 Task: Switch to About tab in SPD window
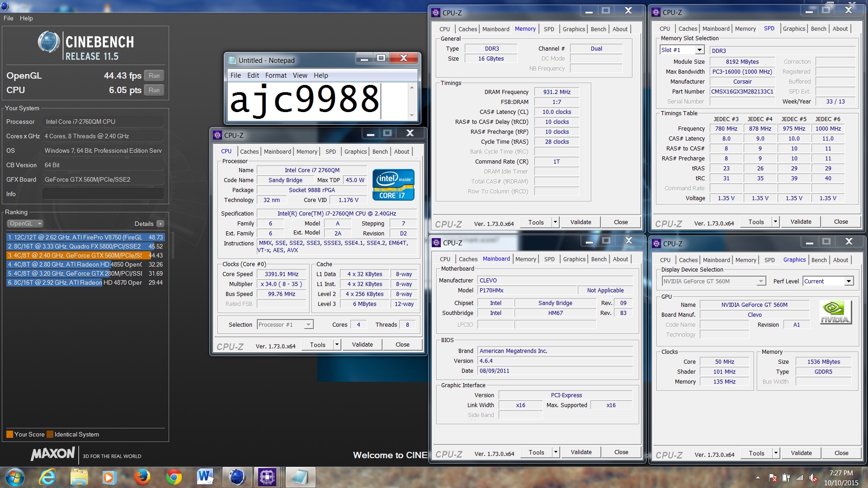click(x=840, y=28)
